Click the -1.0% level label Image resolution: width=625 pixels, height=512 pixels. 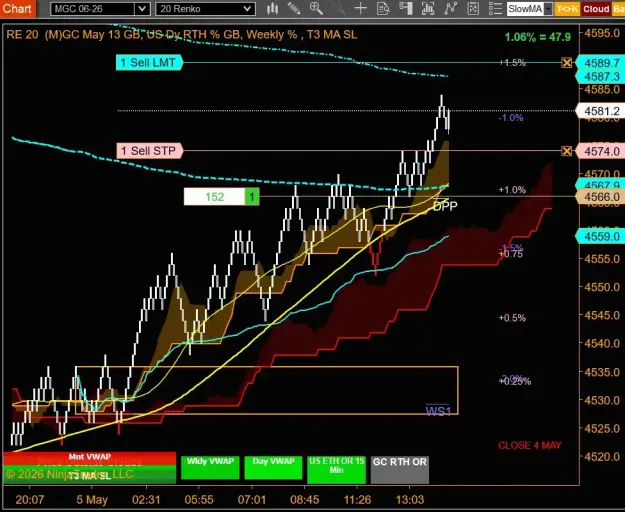point(511,118)
